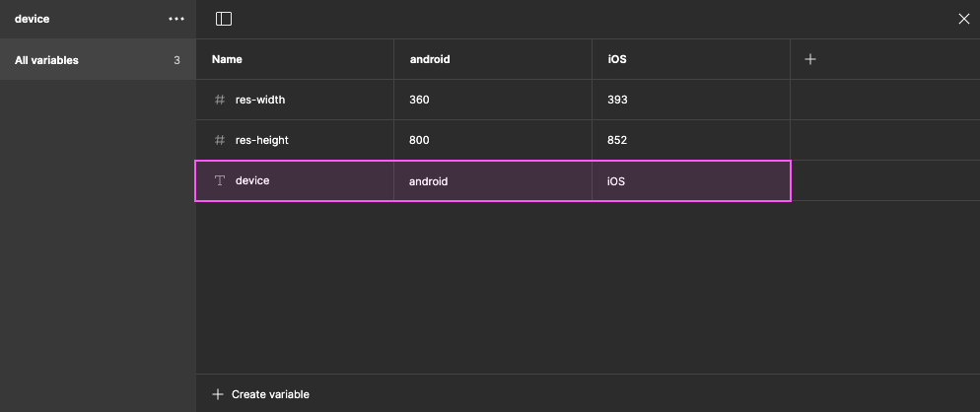This screenshot has height=412, width=980.
Task: Click the number type icon beside res-height
Action: point(220,140)
